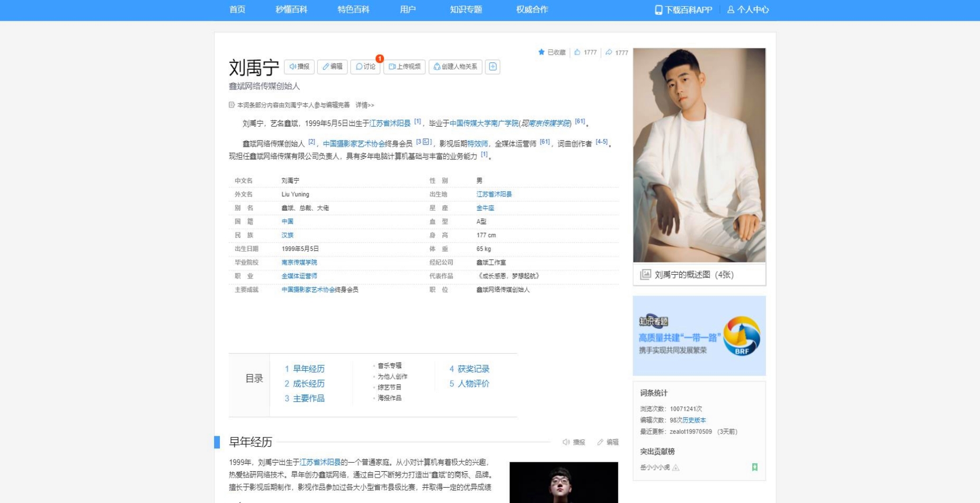Image resolution: width=980 pixels, height=503 pixels.
Task: Open 秒懂百科 in the top navigation
Action: pyautogui.click(x=291, y=10)
